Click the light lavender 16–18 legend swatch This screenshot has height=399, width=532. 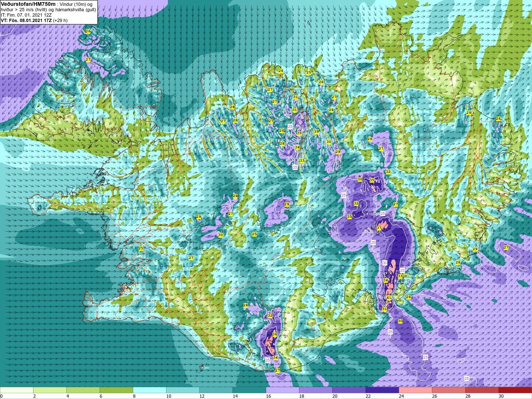283,390
